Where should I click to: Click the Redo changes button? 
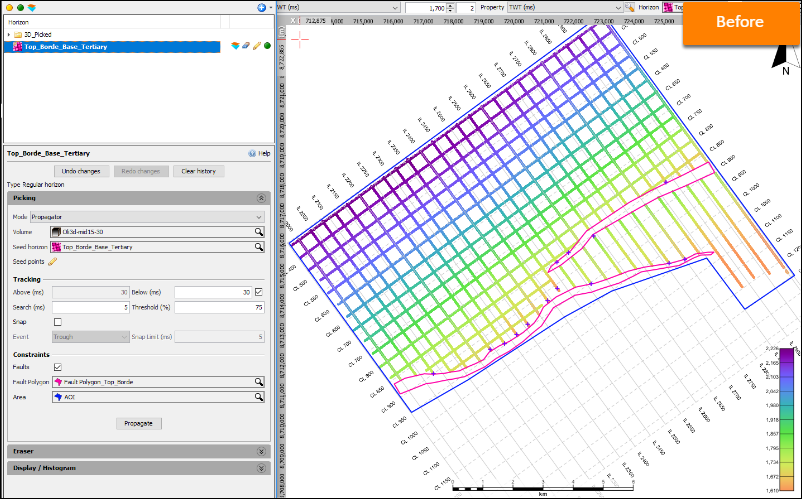(x=141, y=171)
